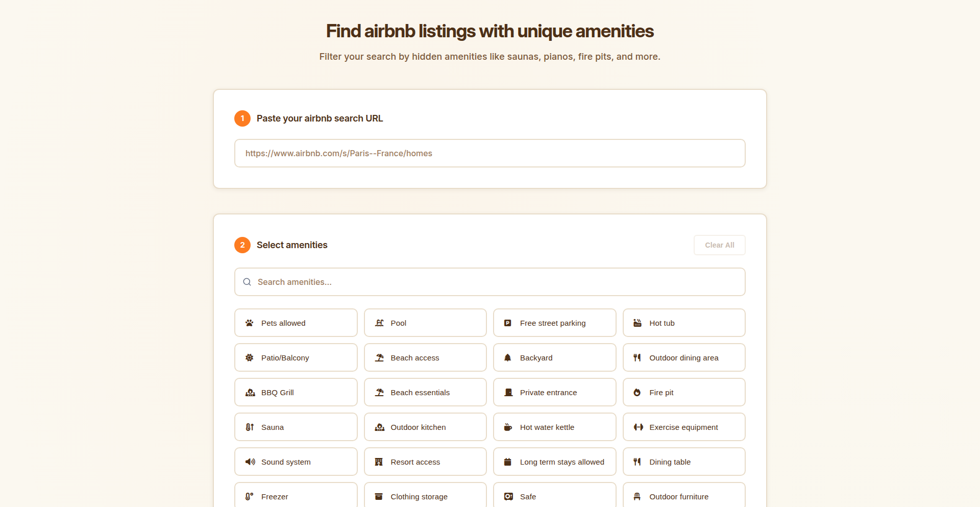The width and height of the screenshot is (980, 507).
Task: Click the pool ladder icon beside Pool
Action: pyautogui.click(x=379, y=323)
